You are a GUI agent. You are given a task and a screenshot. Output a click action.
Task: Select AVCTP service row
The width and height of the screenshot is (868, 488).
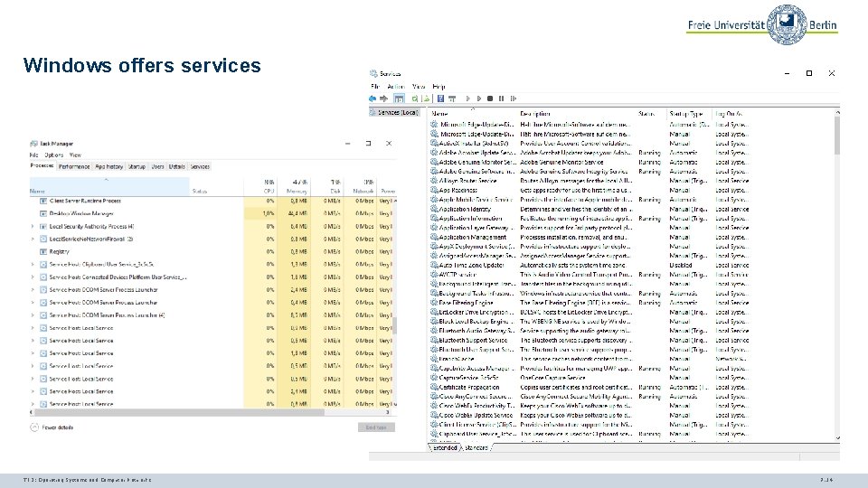pyautogui.click(x=590, y=275)
